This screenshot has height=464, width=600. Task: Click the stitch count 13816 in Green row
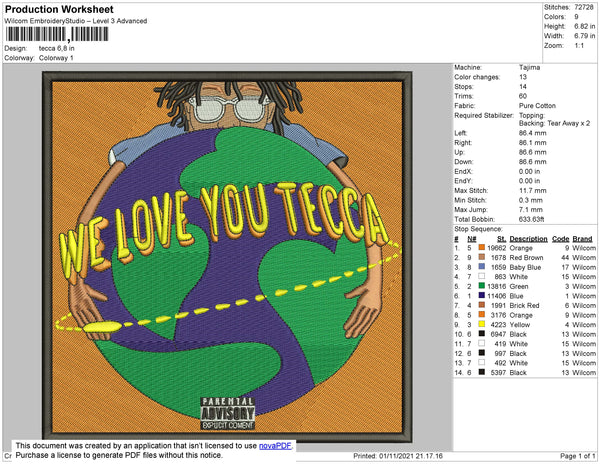(x=497, y=286)
